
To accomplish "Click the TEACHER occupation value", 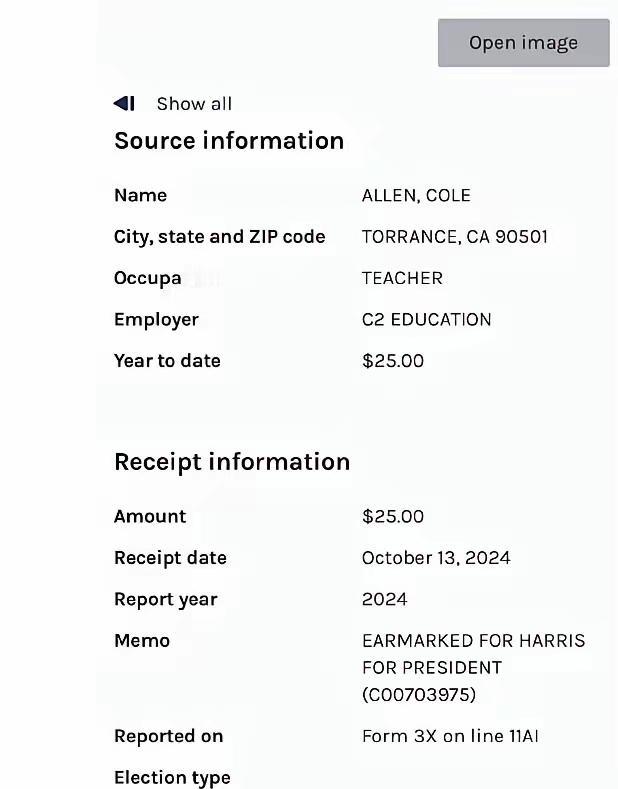I will 402,278.
